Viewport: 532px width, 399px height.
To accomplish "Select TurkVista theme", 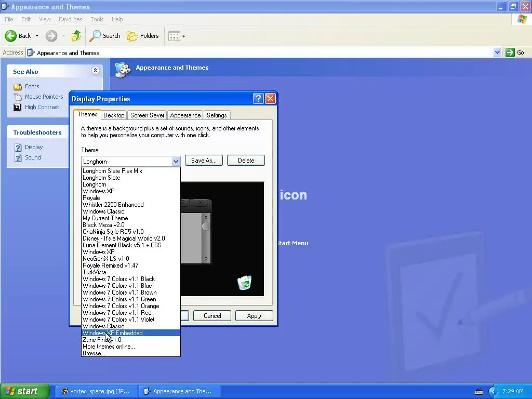I will pyautogui.click(x=131, y=272).
